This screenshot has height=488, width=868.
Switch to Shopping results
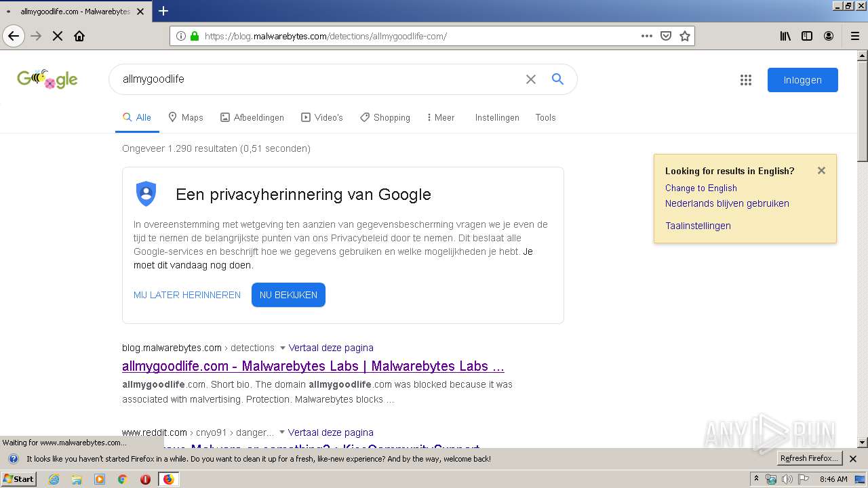click(385, 117)
